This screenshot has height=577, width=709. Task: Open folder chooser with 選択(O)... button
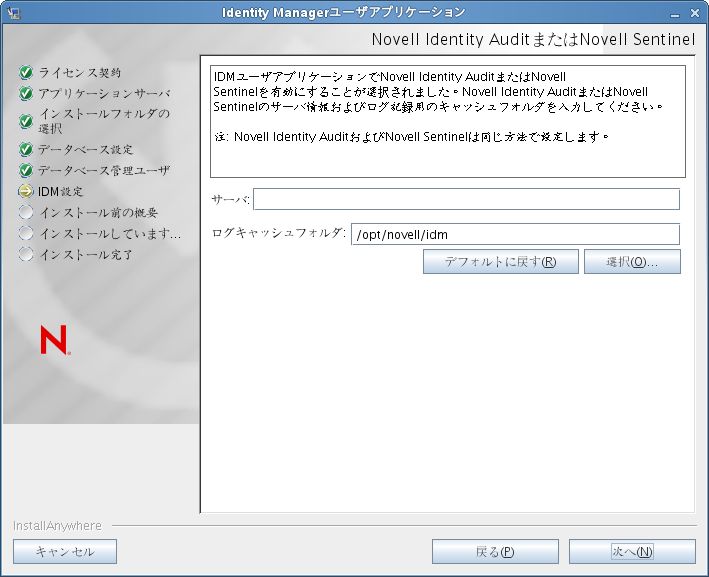click(x=632, y=261)
